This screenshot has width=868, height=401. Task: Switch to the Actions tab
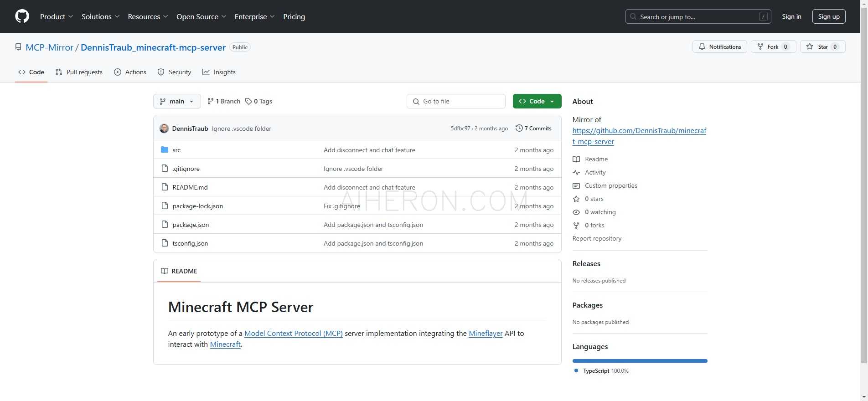[x=130, y=72]
